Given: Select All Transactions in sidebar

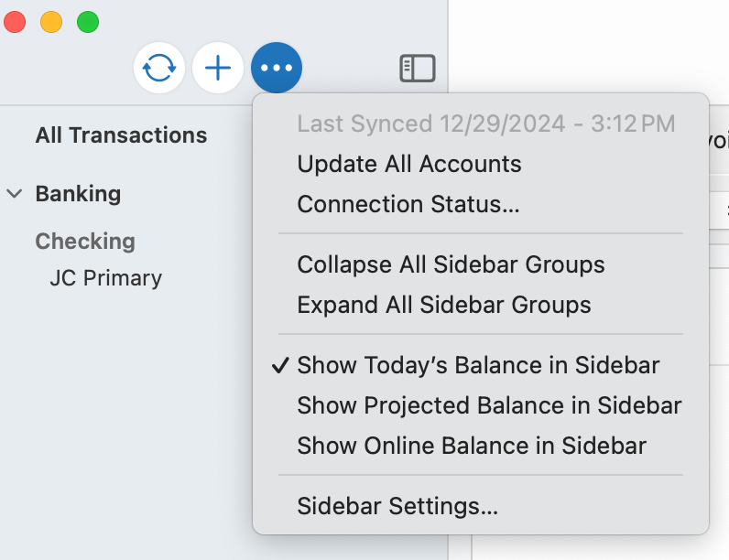Looking at the screenshot, I should (x=121, y=135).
